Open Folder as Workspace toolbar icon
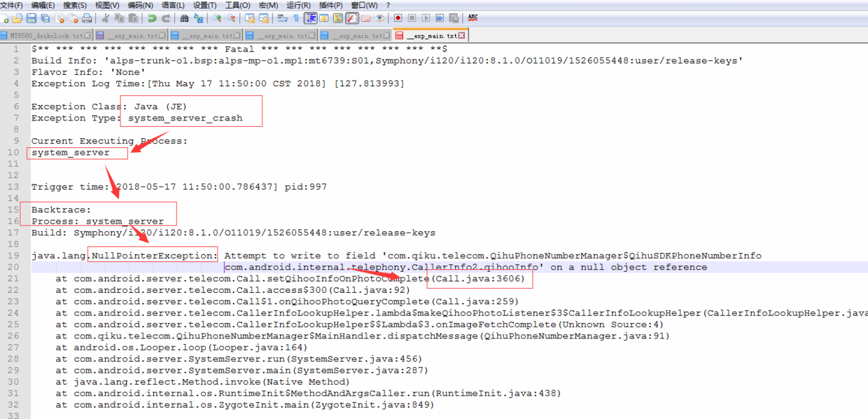The image size is (868, 419). pyautogui.click(x=365, y=18)
